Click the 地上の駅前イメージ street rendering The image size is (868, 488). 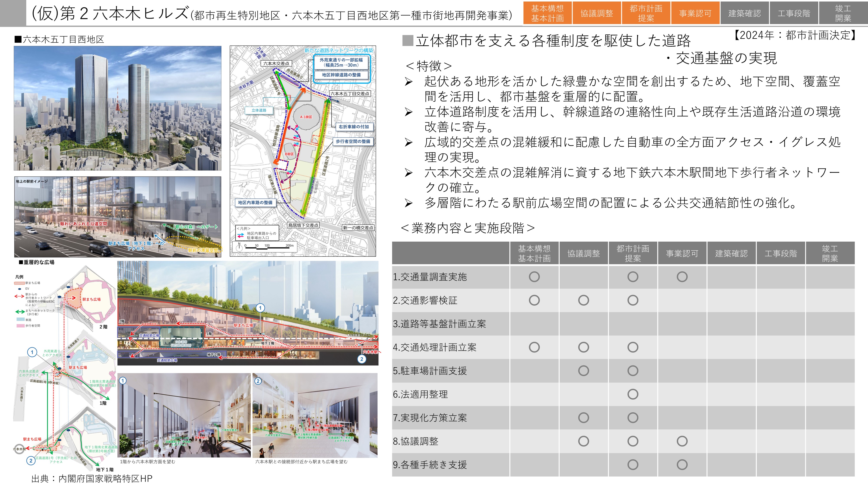pos(118,217)
